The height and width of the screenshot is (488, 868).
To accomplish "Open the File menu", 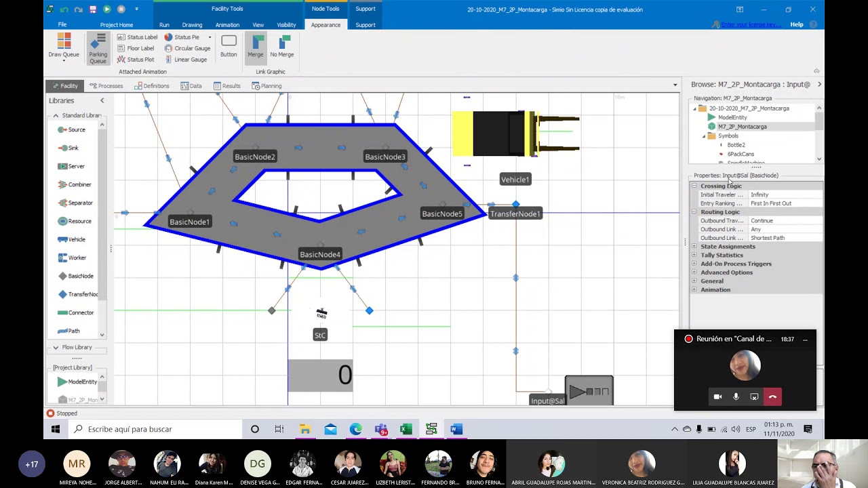I will tap(62, 25).
